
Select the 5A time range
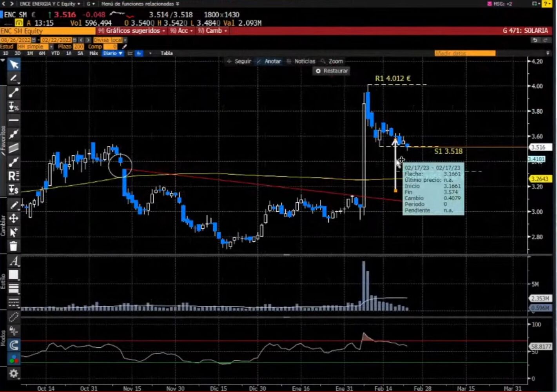coord(80,53)
